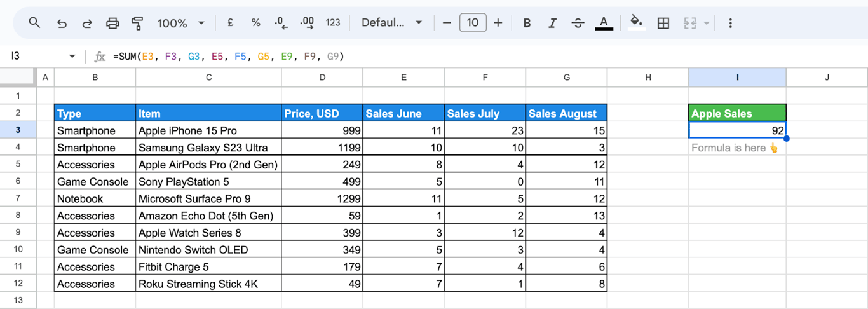868x309 pixels.
Task: Decrease decimal places
Action: [281, 24]
